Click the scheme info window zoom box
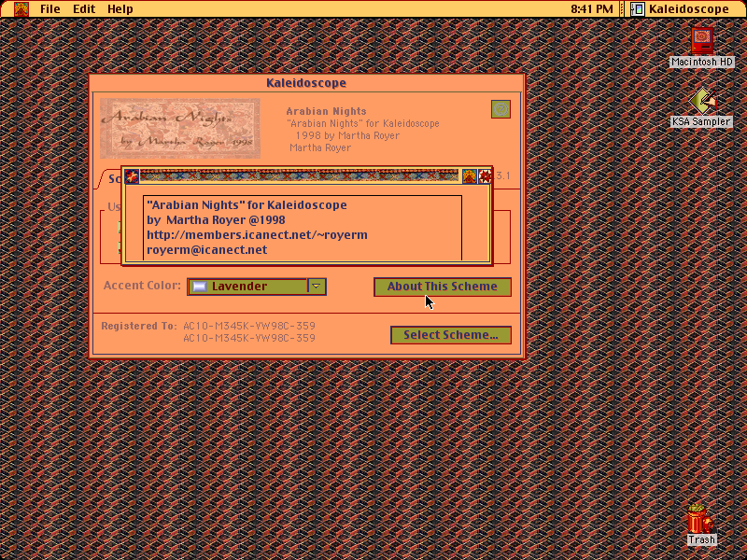Image resolution: width=747 pixels, height=560 pixels. click(470, 176)
